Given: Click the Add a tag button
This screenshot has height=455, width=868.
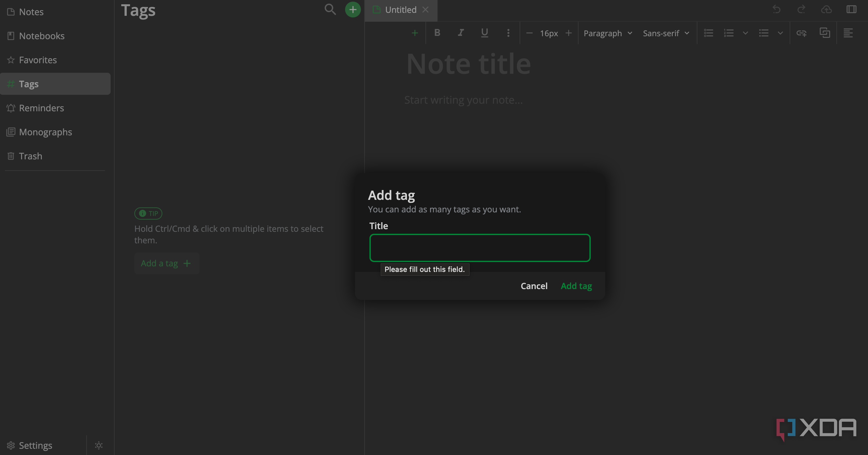Looking at the screenshot, I should point(167,263).
